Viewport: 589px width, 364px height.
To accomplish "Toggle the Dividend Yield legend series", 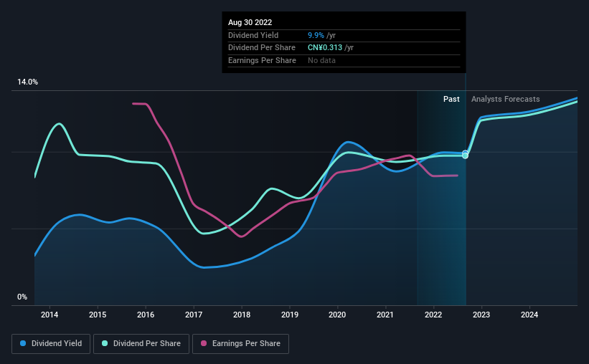I will click(51, 344).
